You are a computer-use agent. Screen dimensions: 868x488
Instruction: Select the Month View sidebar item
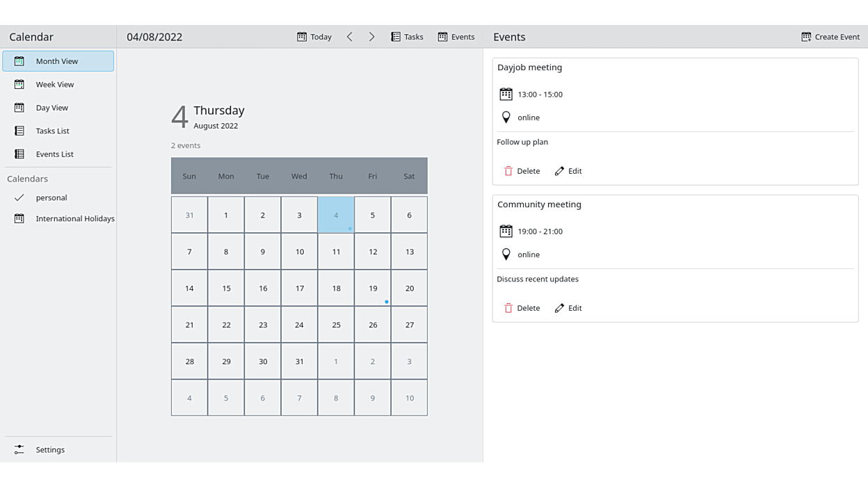[57, 61]
